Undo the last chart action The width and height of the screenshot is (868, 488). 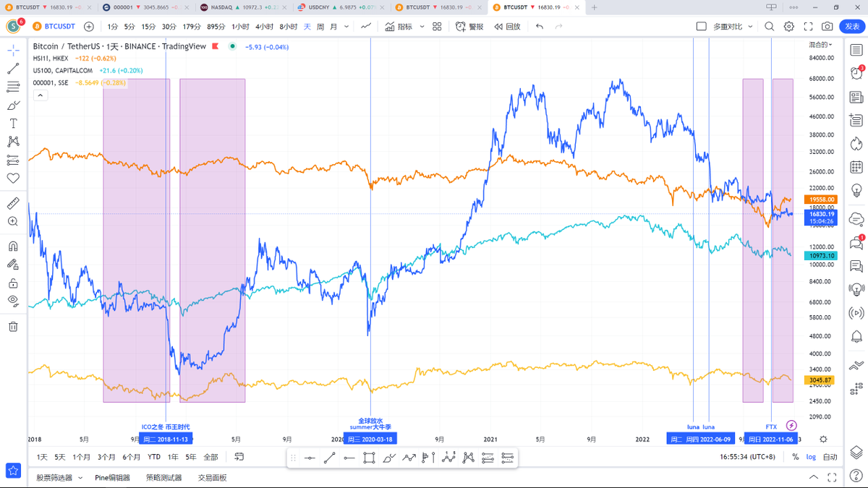point(540,27)
